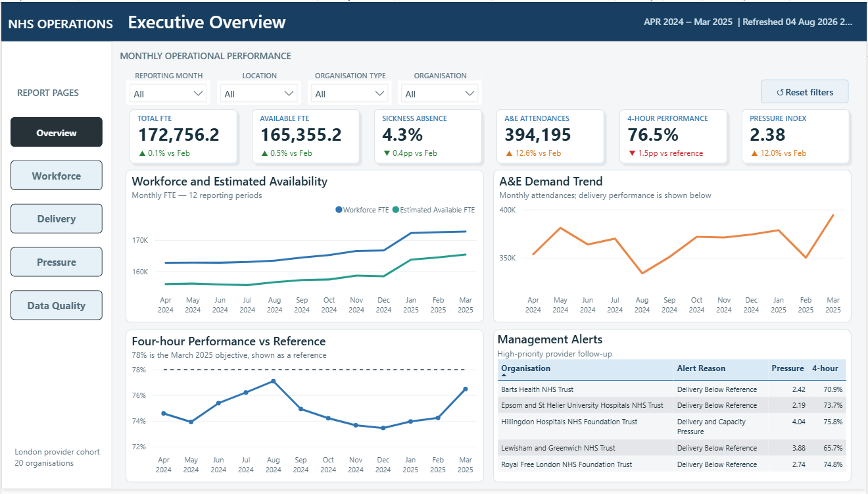Click the sort arrow under Organisation header
Screen dimensions: 868x494
(x=504, y=376)
